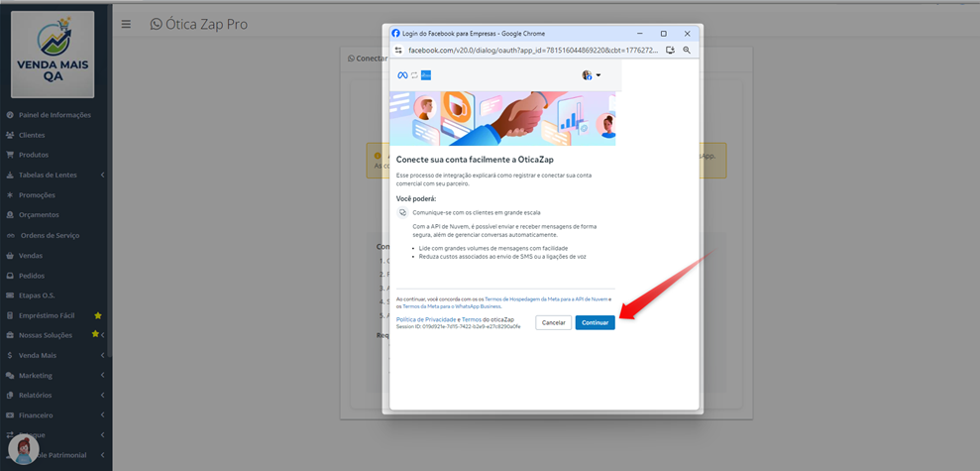Click the Empréstimo Fácil star icon

97,315
